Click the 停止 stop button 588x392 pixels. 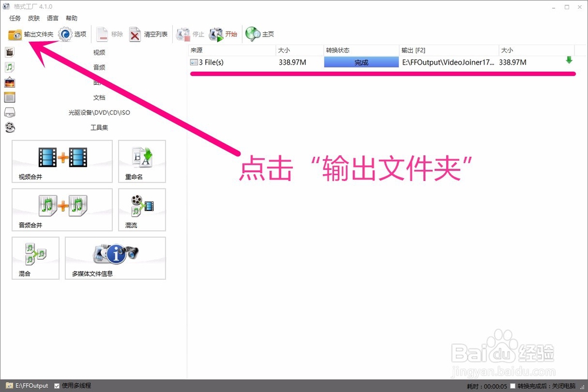click(x=191, y=35)
